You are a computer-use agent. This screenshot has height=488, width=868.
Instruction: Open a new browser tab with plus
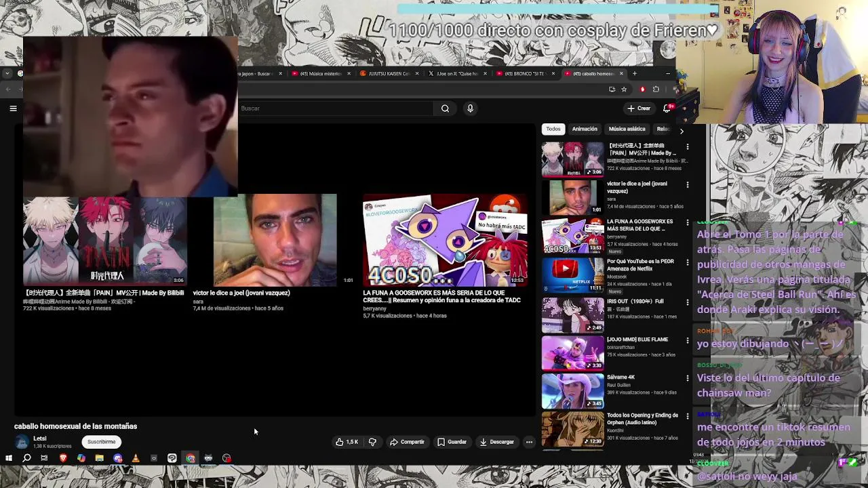tap(635, 73)
